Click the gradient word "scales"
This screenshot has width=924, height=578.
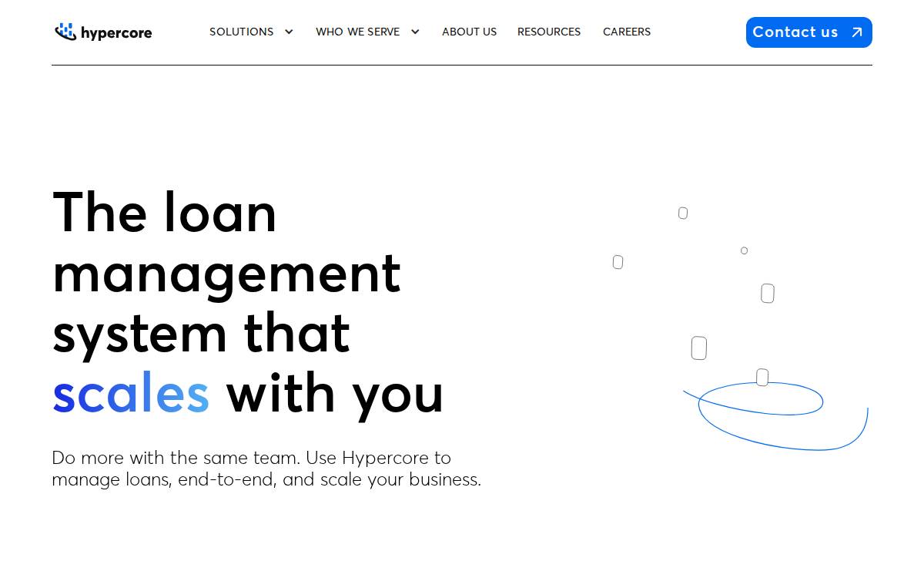(131, 393)
